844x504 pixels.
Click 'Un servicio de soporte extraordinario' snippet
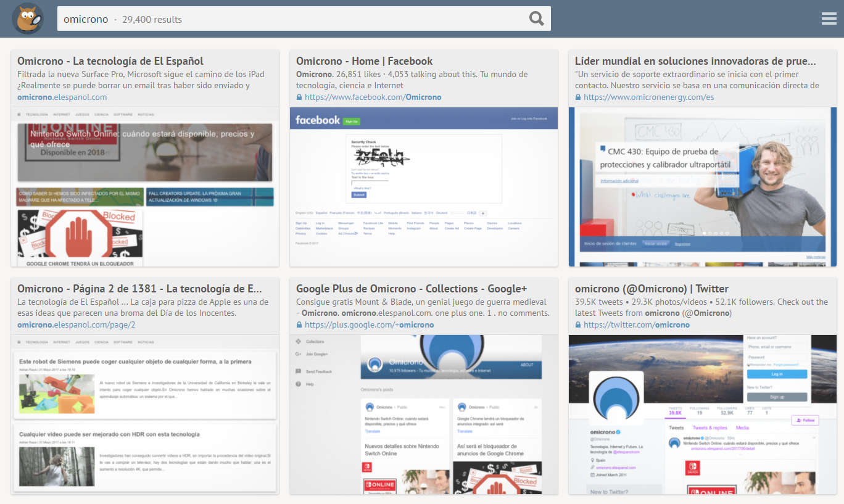pos(697,80)
